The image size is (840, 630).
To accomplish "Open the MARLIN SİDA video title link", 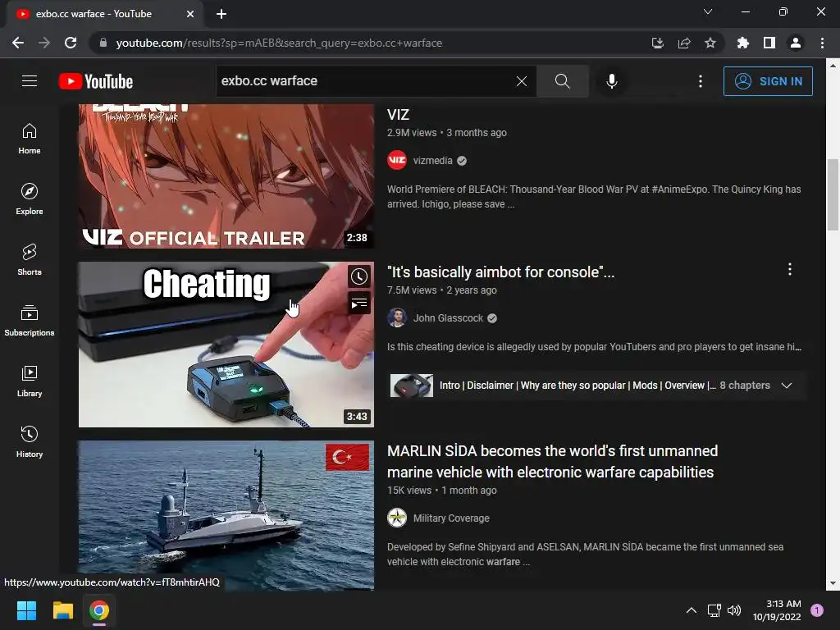I will coord(552,462).
